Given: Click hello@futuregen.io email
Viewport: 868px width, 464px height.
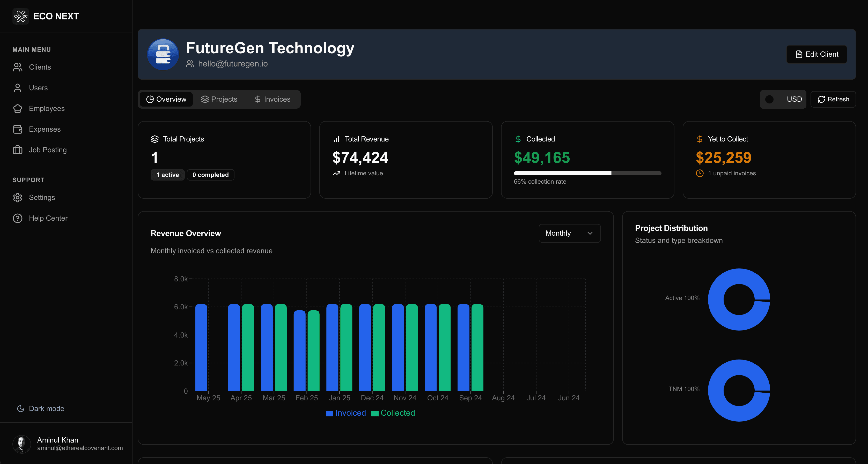Looking at the screenshot, I should 233,64.
